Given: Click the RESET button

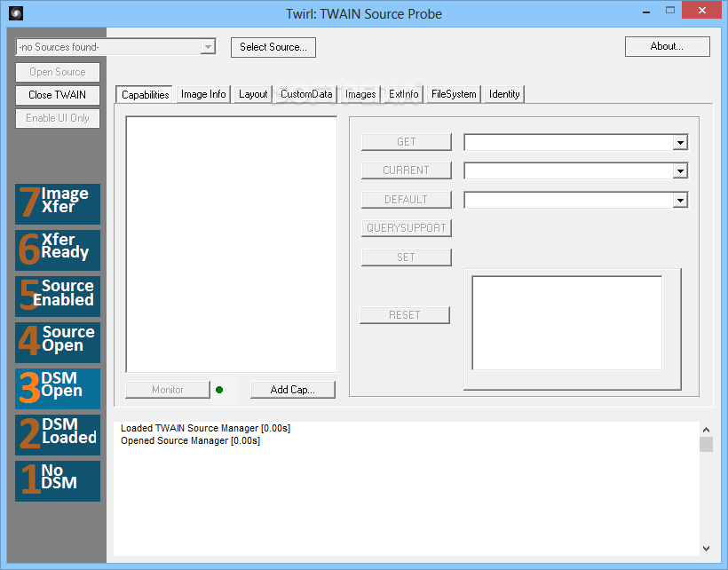Looking at the screenshot, I should (405, 315).
